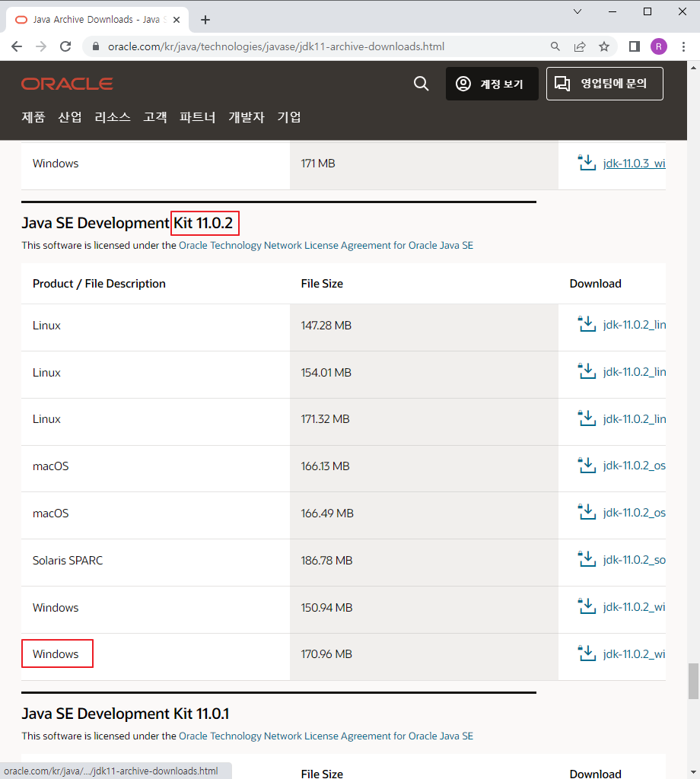This screenshot has width=700, height=779.
Task: Close the Java Archive Downloads tab
Action: tap(177, 20)
